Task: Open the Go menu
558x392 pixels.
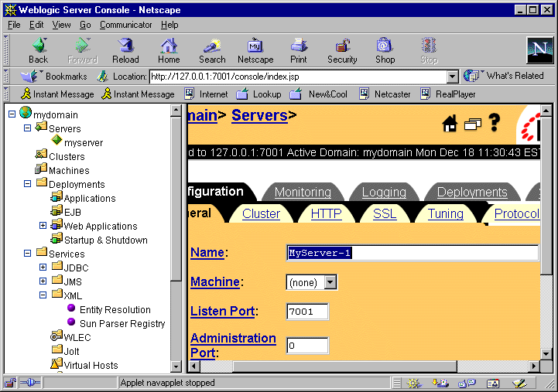Action: pyautogui.click(x=85, y=25)
